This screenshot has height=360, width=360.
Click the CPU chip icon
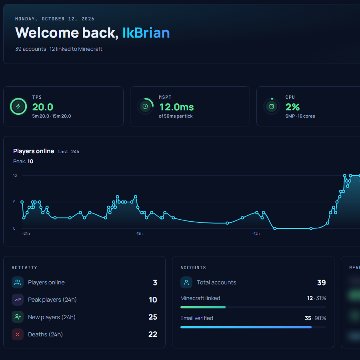(272, 107)
